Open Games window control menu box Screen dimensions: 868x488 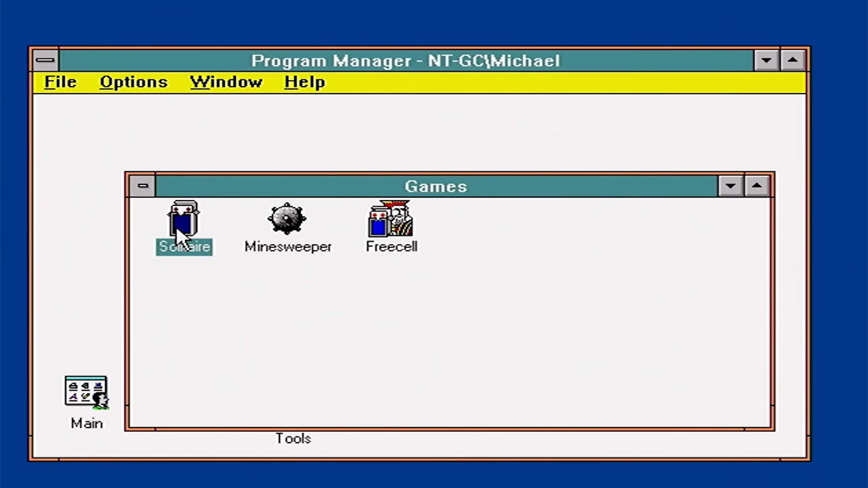coord(142,186)
